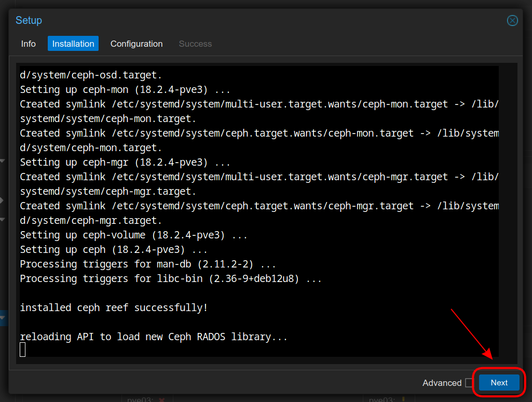Click the 'installed ceph reef successfully!' line
Screen dimensions: 532x402
pos(114,307)
